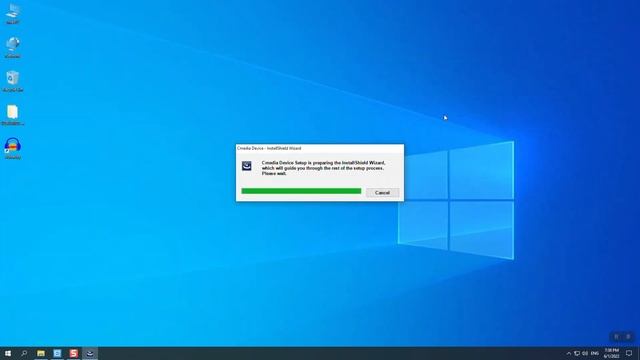Cancel the Cmedia Device setup
The width and height of the screenshot is (640, 360).
coord(382,192)
